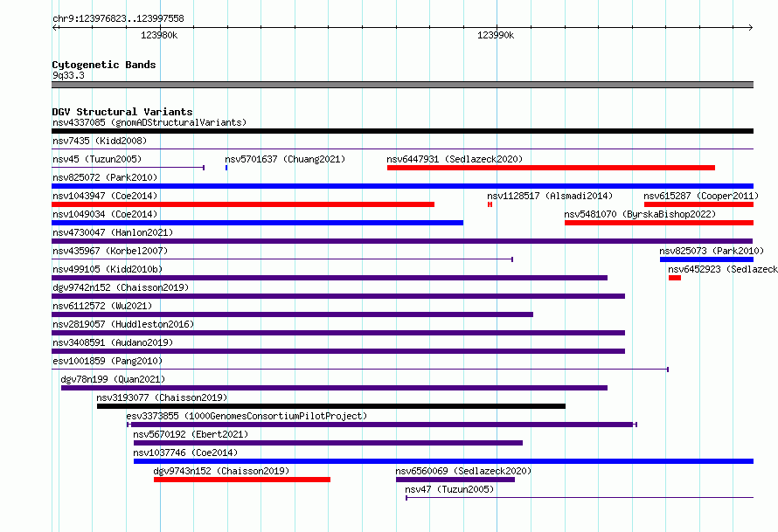Viewport: 778px width, 532px height.
Task: Click the dgv78n199 (Quan2021) label
Action: [x=113, y=379]
